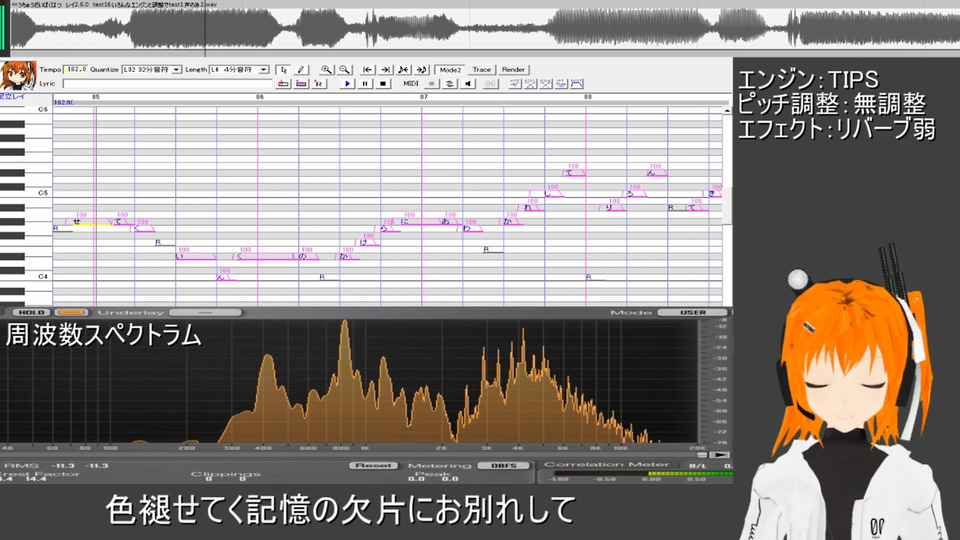Click the measure 86 marker in the ruler
The image size is (960, 540).
[x=260, y=97]
